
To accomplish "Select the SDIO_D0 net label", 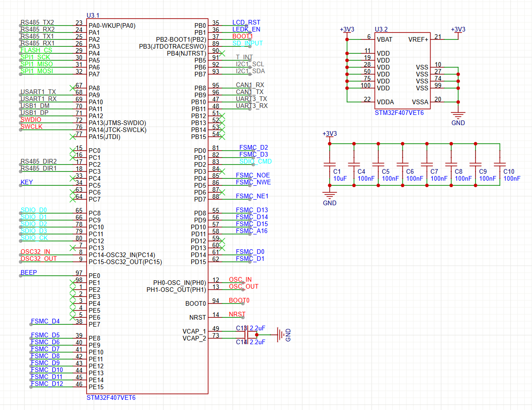I will pyautogui.click(x=34, y=210).
